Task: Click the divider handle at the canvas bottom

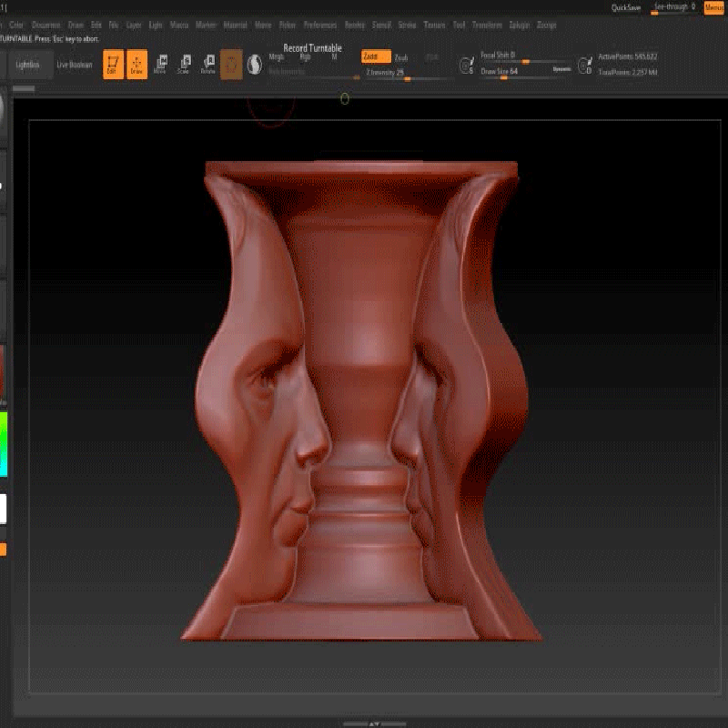Action: [x=375, y=723]
